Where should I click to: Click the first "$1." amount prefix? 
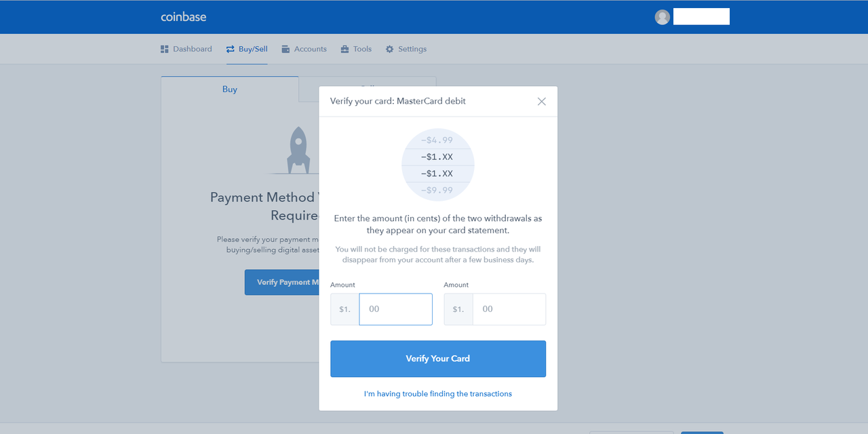[344, 309]
